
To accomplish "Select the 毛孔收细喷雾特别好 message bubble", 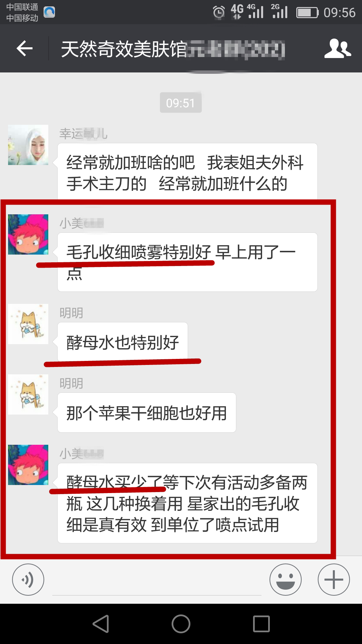I will point(187,262).
